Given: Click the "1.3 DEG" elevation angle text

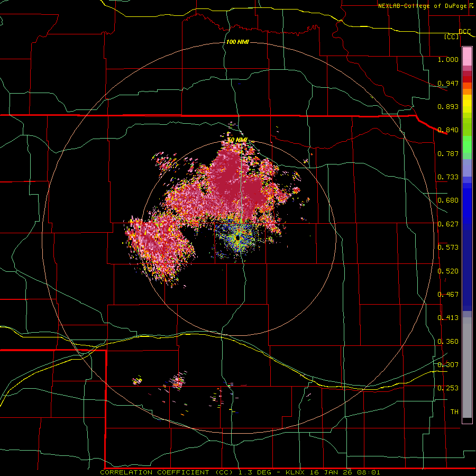Looking at the screenshot, I should (255, 472).
